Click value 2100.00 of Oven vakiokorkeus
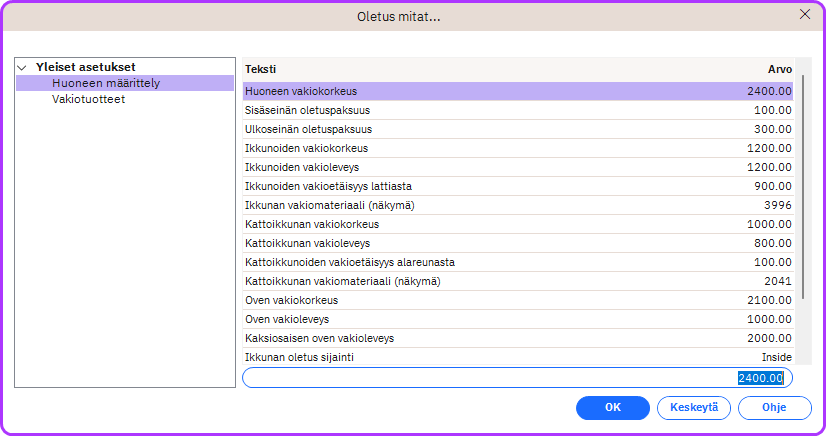This screenshot has height=436, width=826. pyautogui.click(x=769, y=300)
